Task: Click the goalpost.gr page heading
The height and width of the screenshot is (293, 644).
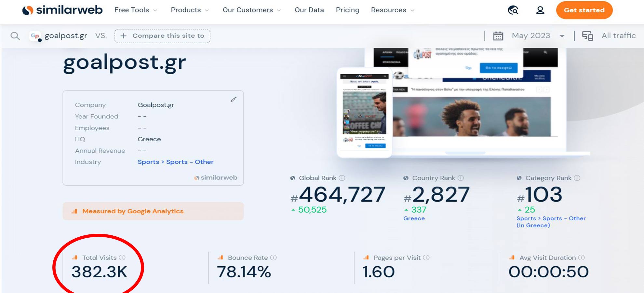Action: click(x=125, y=63)
